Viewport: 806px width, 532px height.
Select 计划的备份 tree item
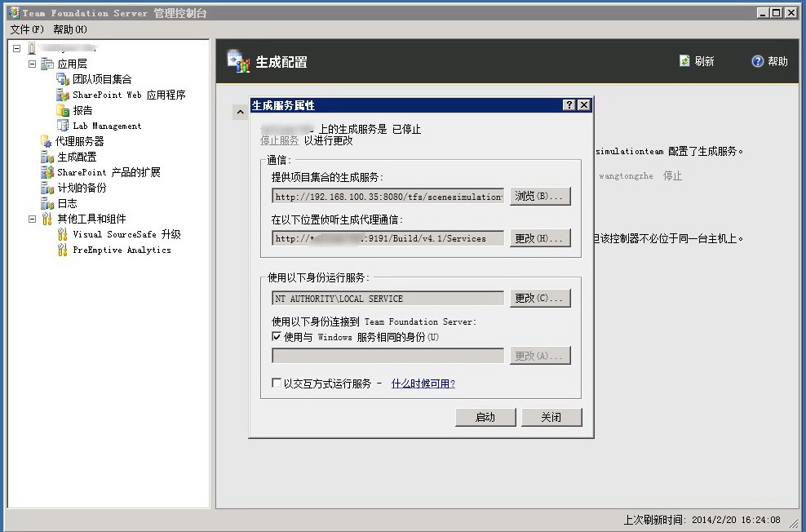click(82, 188)
